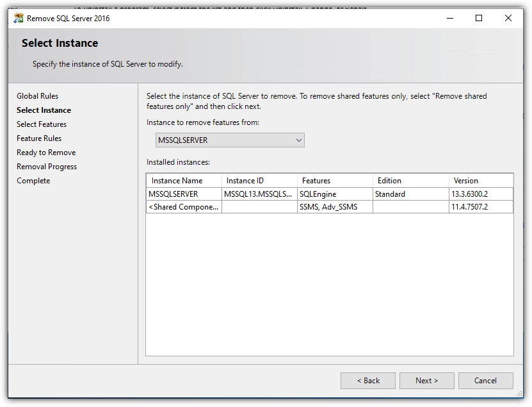Click the window resize grip at corner
This screenshot has height=407, width=532.
pos(519,394)
